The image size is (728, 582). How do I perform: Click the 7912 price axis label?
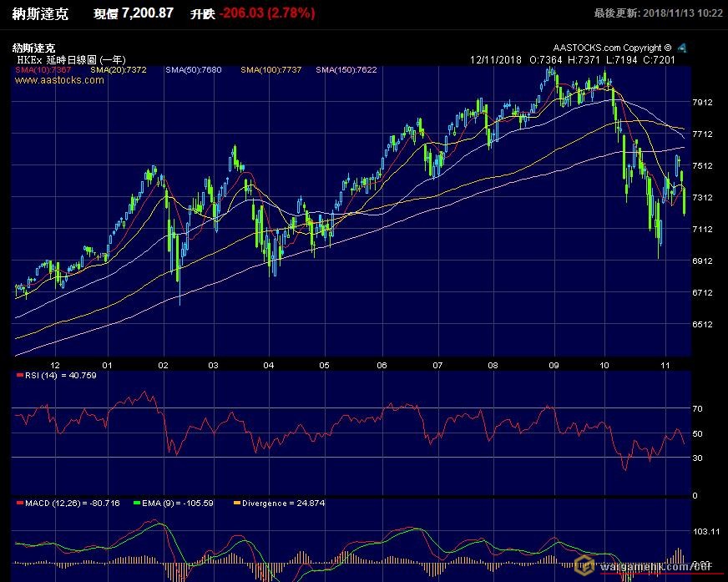coord(702,103)
